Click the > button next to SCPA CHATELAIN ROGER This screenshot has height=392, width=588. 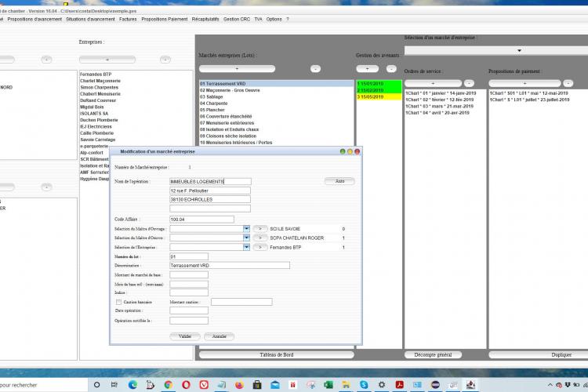click(260, 238)
